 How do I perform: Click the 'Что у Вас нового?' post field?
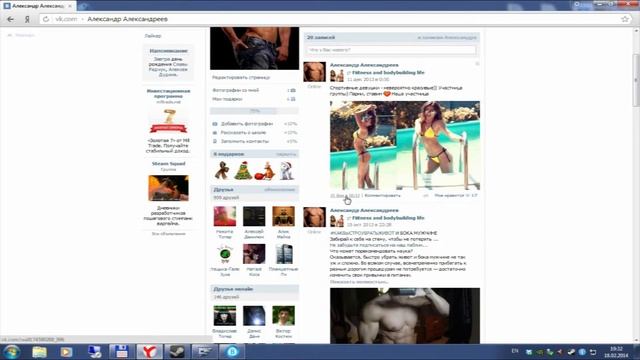click(391, 50)
